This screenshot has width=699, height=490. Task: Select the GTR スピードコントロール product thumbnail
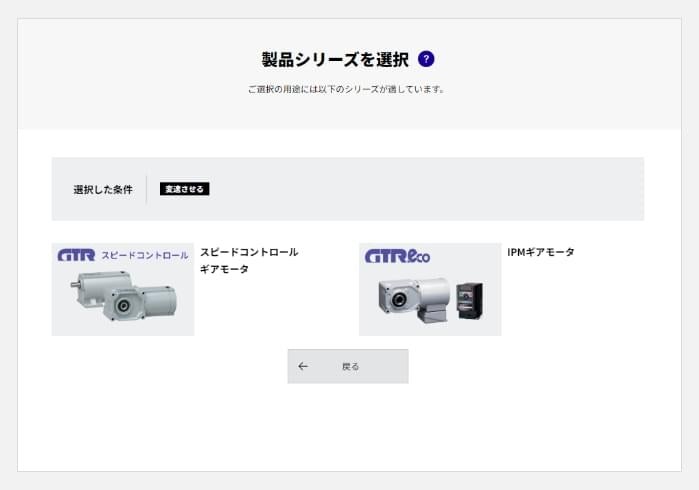123,289
